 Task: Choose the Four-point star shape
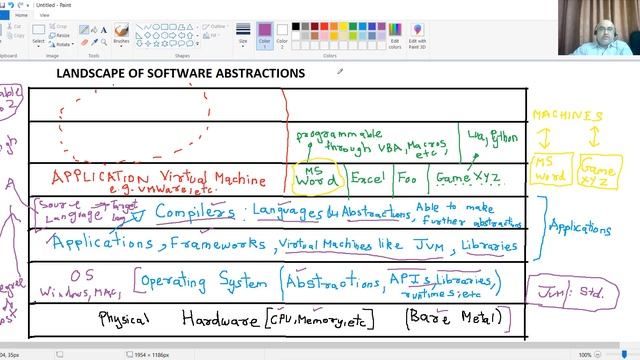148,43
